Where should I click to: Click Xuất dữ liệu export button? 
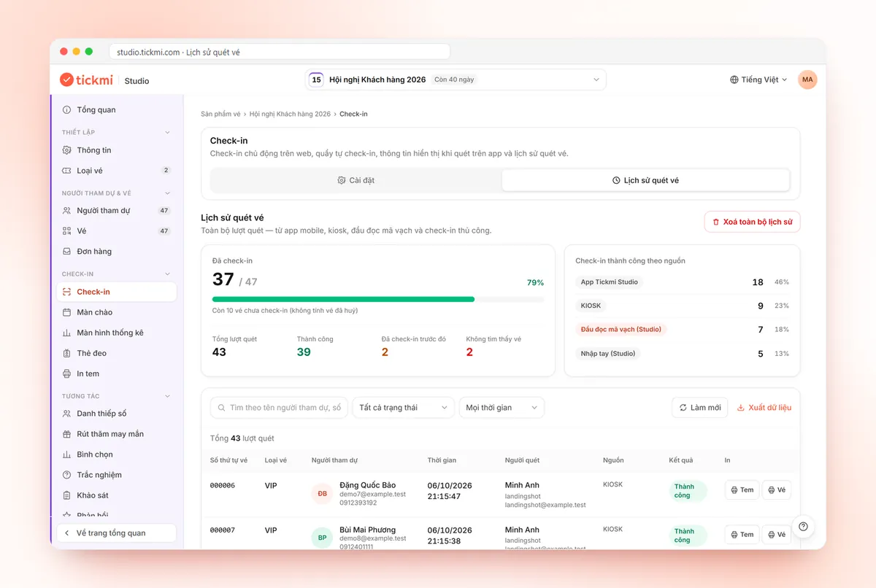(764, 408)
